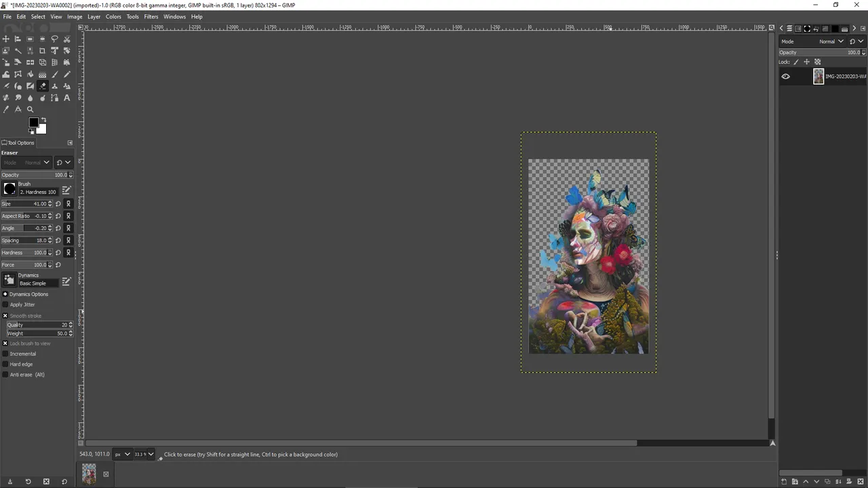This screenshot has height=488, width=868.
Task: Edit the Basic Simple dynamics
Action: tap(66, 281)
